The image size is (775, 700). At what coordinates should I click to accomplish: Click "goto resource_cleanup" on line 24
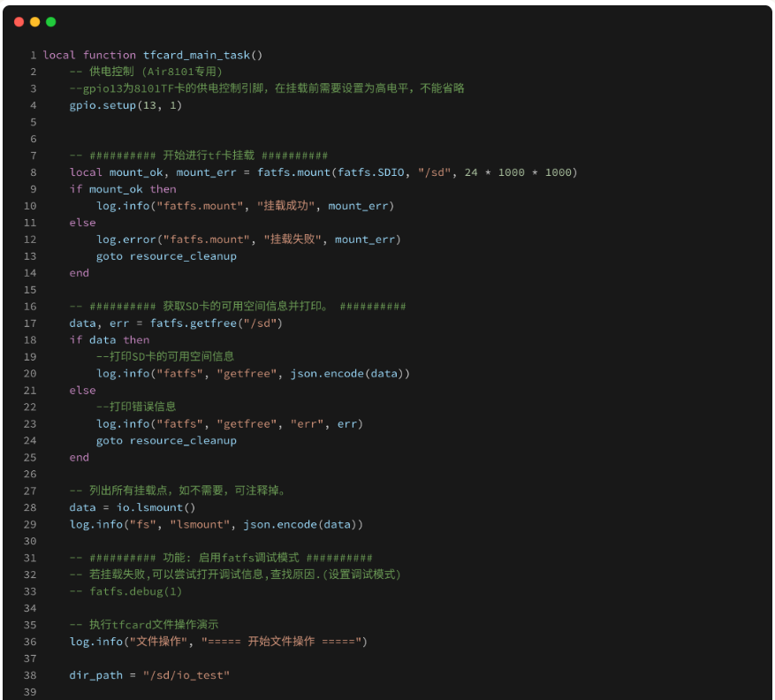166,441
